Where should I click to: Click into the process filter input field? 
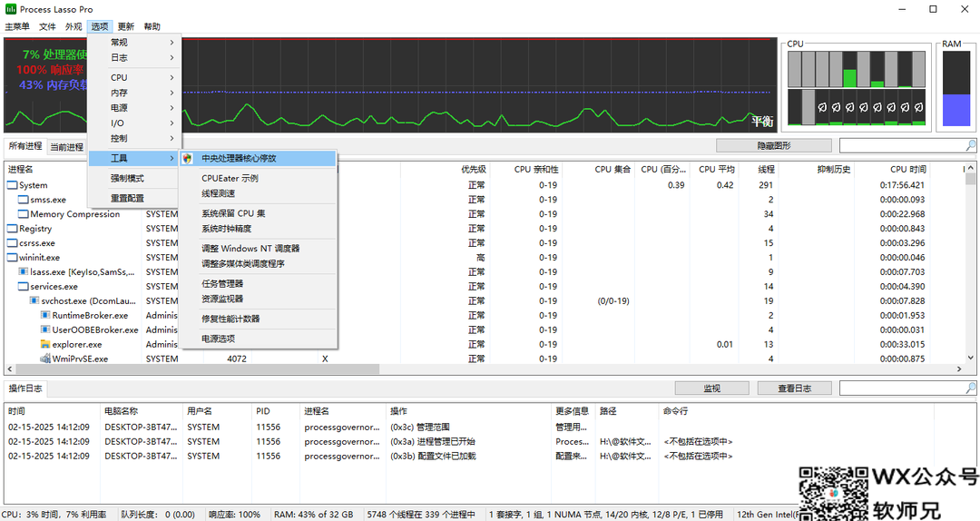click(902, 145)
